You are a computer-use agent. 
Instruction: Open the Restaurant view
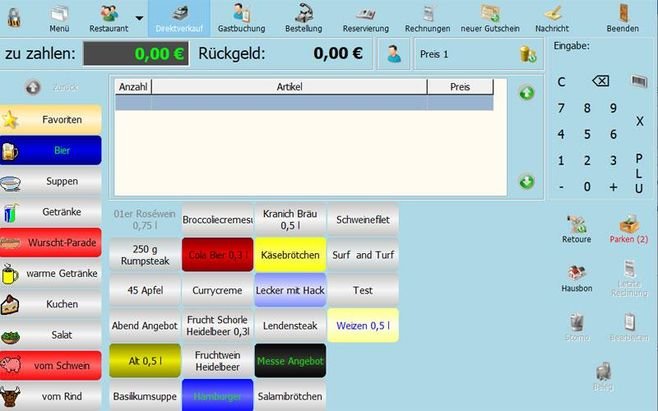pos(109,19)
